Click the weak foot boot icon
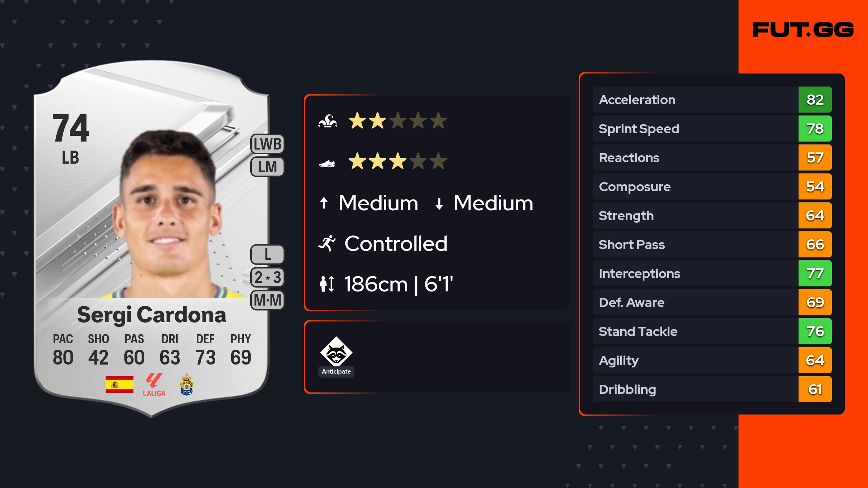868x488 pixels. pos(327,164)
